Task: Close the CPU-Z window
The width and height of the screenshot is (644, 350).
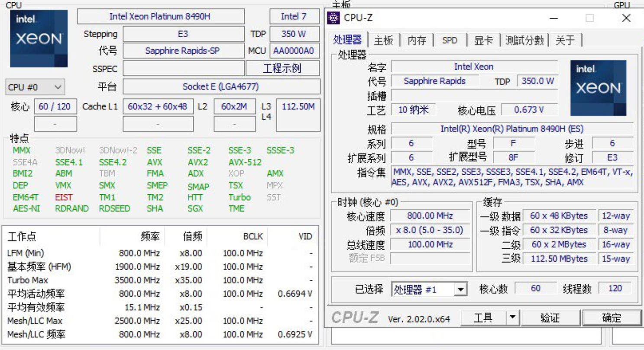Action: tap(626, 18)
